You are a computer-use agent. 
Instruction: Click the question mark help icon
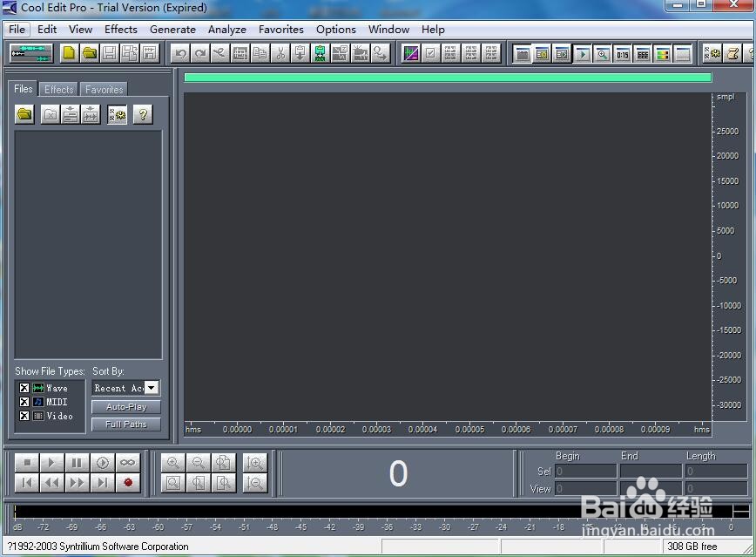tap(143, 114)
